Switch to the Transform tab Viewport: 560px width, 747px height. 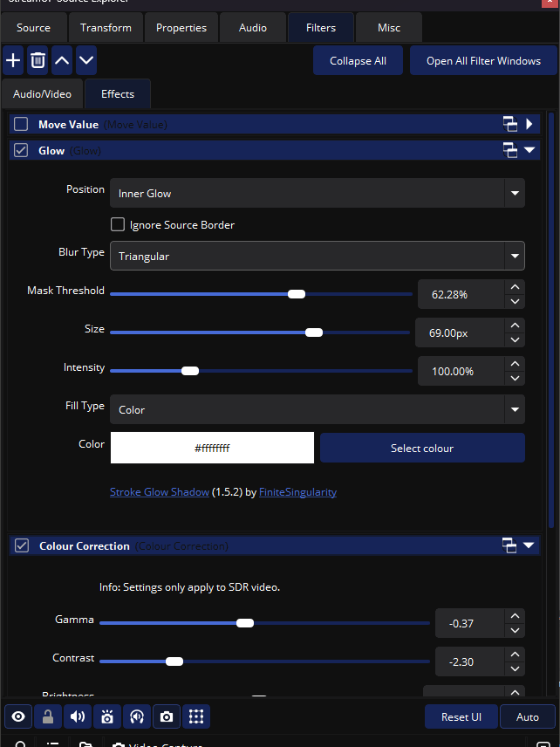(x=106, y=28)
